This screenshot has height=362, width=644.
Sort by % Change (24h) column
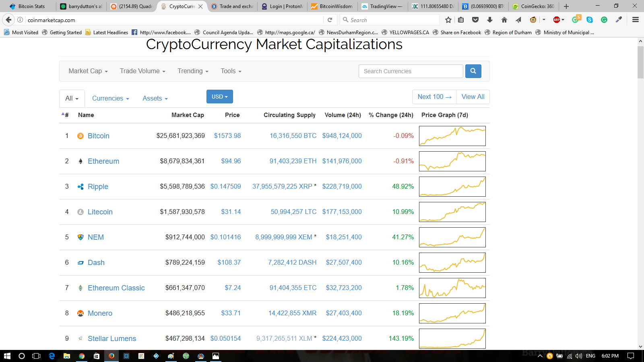tap(391, 115)
